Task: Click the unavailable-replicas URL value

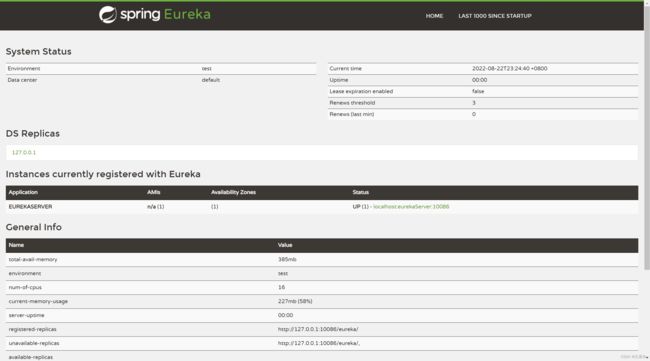Action: (x=319, y=343)
